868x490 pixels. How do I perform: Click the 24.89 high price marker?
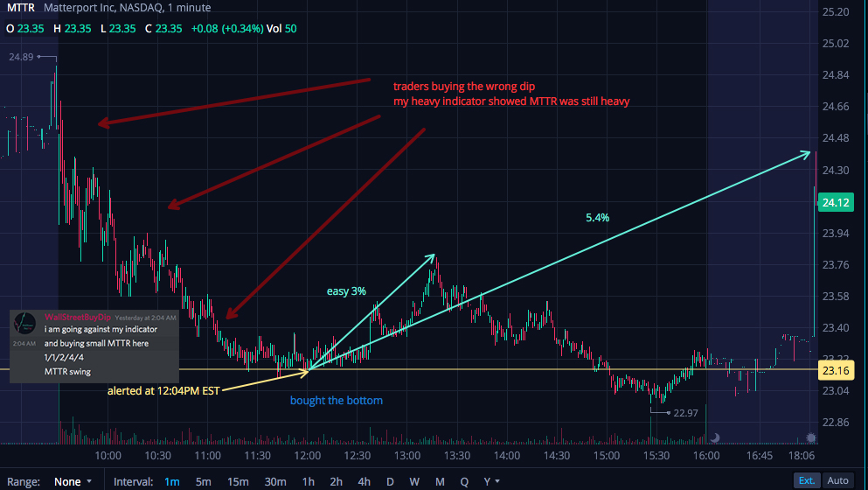(21, 57)
